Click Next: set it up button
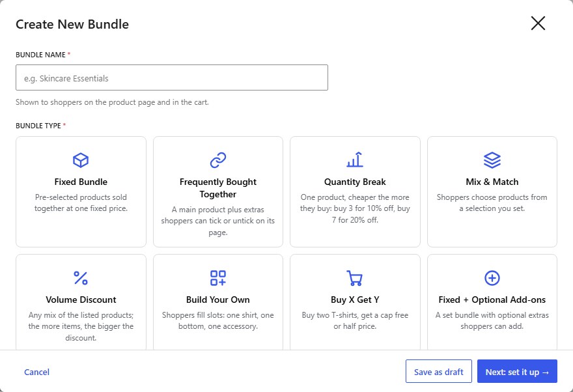Image resolution: width=573 pixels, height=392 pixels. 517,371
